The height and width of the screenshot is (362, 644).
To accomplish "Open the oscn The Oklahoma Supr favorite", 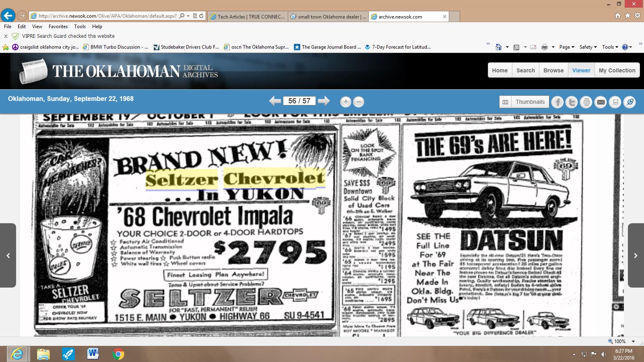I will point(256,47).
